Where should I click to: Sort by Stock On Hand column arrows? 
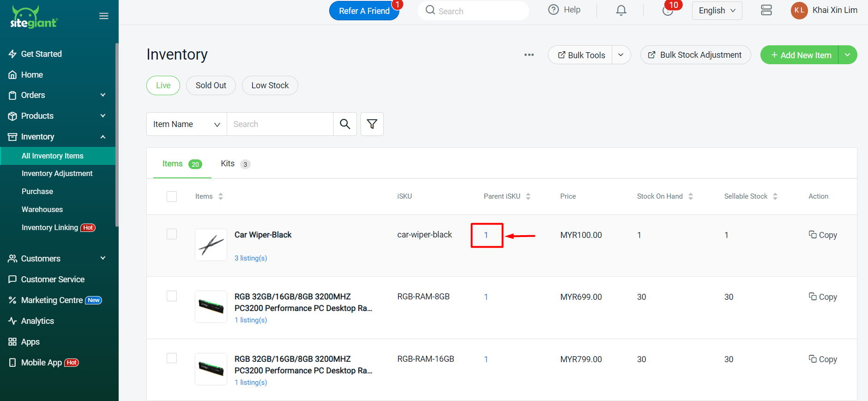[x=690, y=196]
